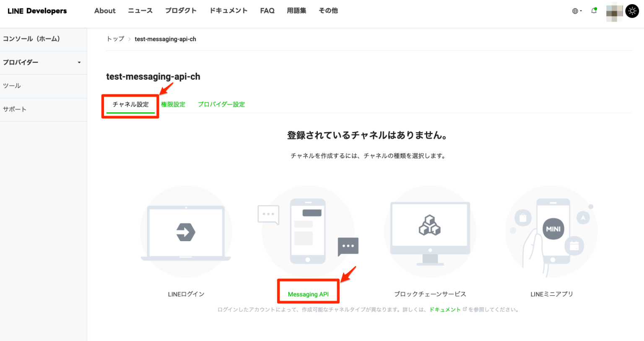Open notifications via the bell icon
The image size is (644, 341).
pyautogui.click(x=594, y=11)
